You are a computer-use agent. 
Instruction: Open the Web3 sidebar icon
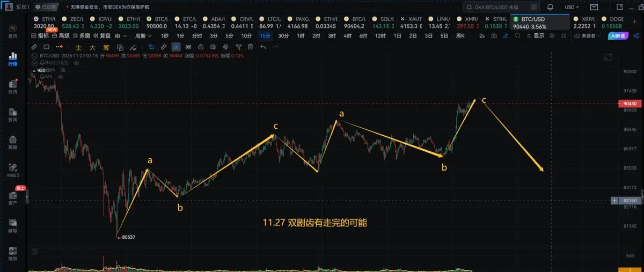coord(12,170)
